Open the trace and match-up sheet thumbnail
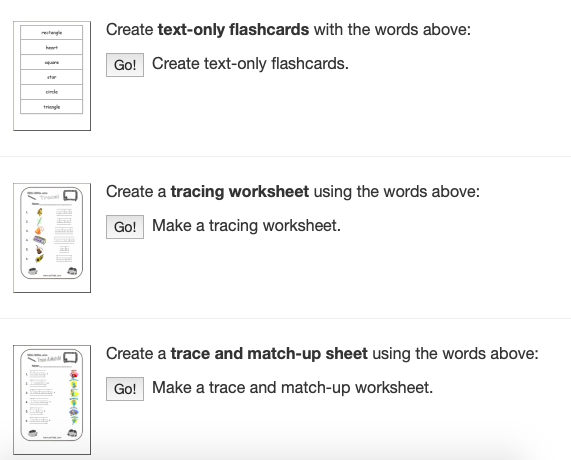This screenshot has height=460, width=571. [52, 400]
